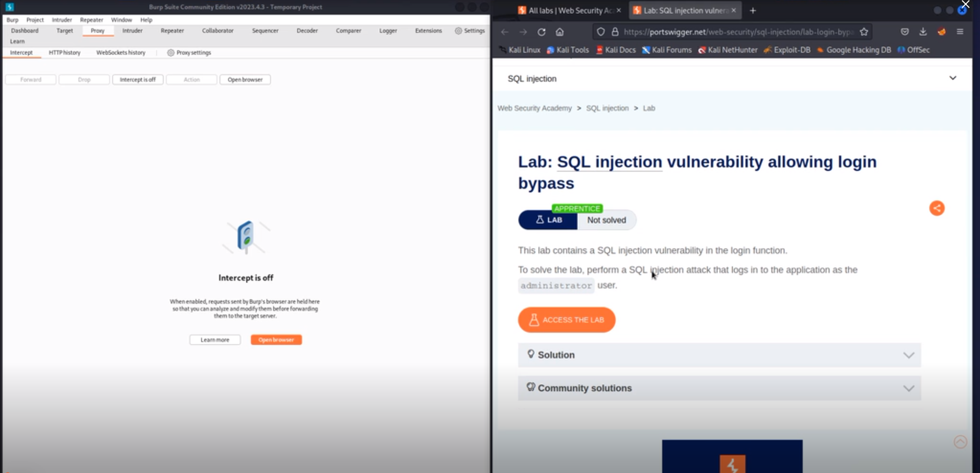Open Pocket save icon in Firefox toolbar
This screenshot has height=473, width=980.
pyautogui.click(x=905, y=32)
